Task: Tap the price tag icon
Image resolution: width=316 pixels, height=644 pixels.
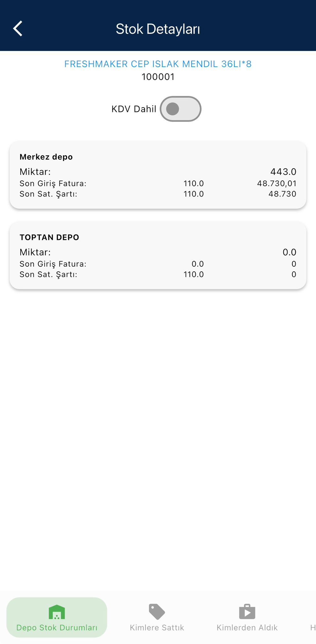Action: click(x=157, y=612)
